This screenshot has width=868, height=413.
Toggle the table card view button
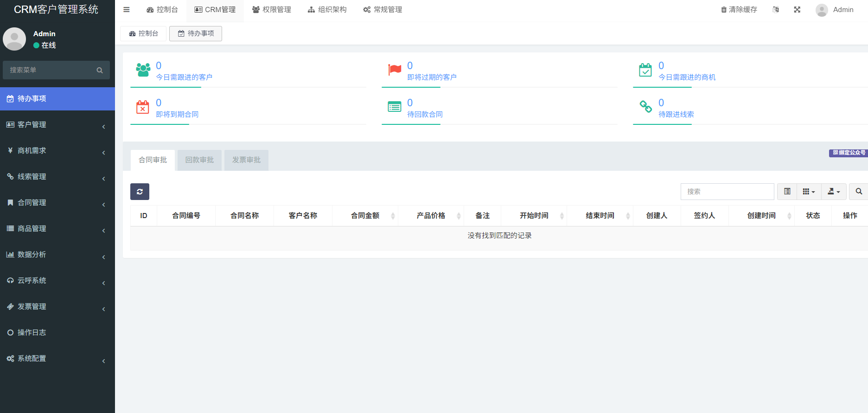tap(787, 192)
